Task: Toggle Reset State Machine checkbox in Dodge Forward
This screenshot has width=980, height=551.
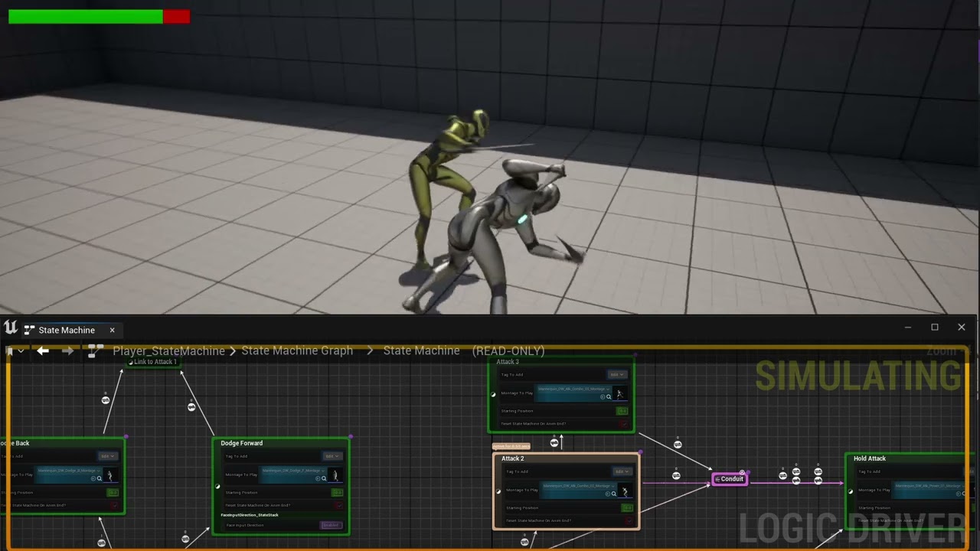Action: click(x=339, y=505)
